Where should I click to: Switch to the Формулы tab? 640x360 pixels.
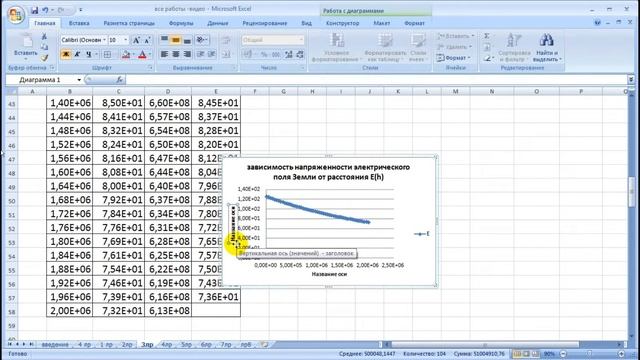coord(181,23)
